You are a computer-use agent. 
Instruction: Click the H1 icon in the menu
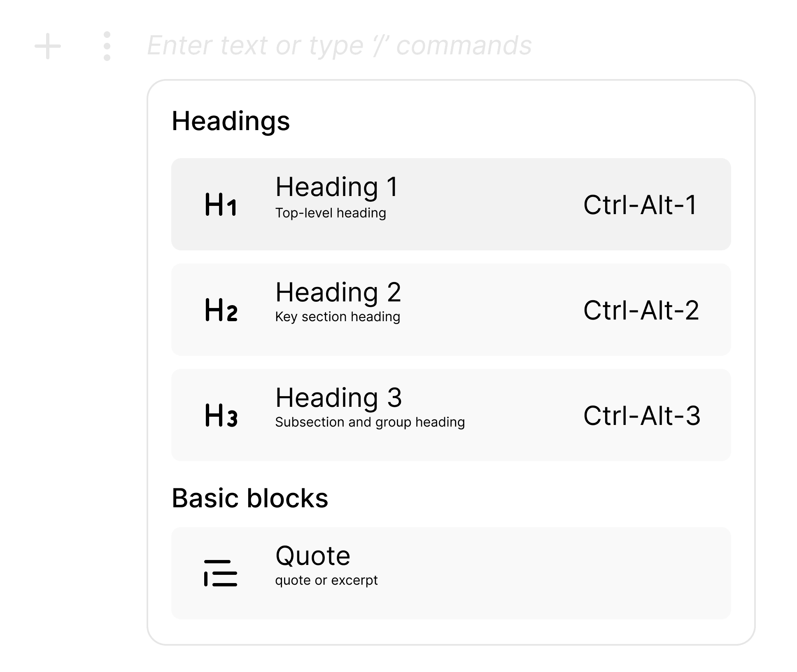coord(221,205)
